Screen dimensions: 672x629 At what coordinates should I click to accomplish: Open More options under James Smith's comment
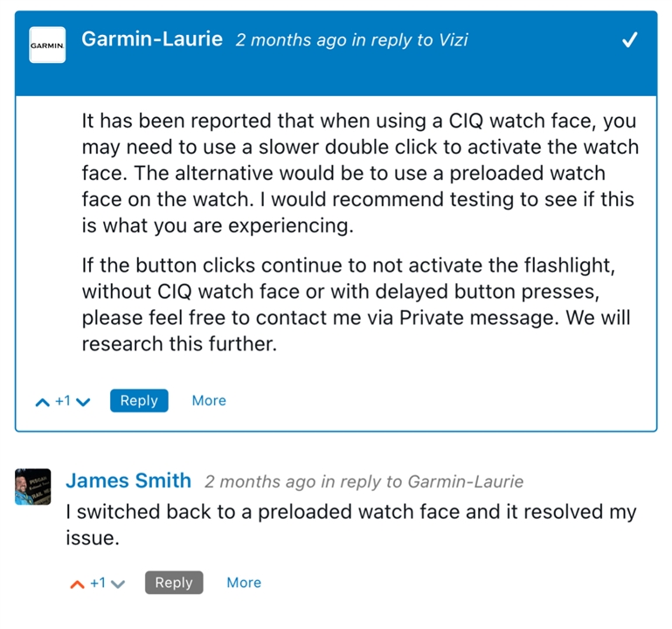tap(244, 583)
